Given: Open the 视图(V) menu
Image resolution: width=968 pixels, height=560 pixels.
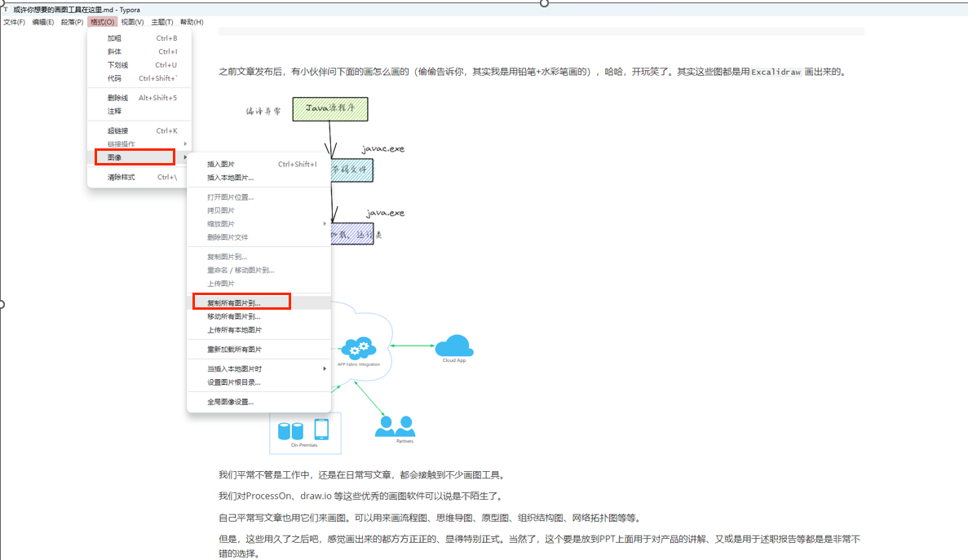Looking at the screenshot, I should tap(133, 22).
